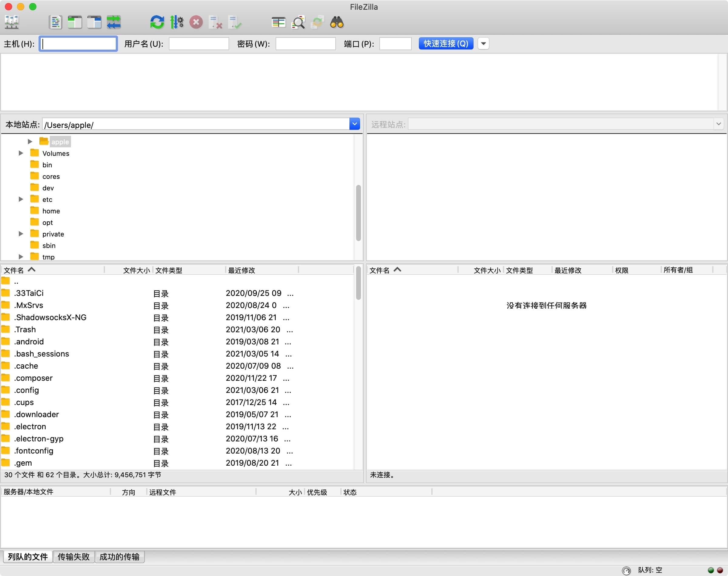
Task: Switch to the 传输失败 tab
Action: click(73, 557)
